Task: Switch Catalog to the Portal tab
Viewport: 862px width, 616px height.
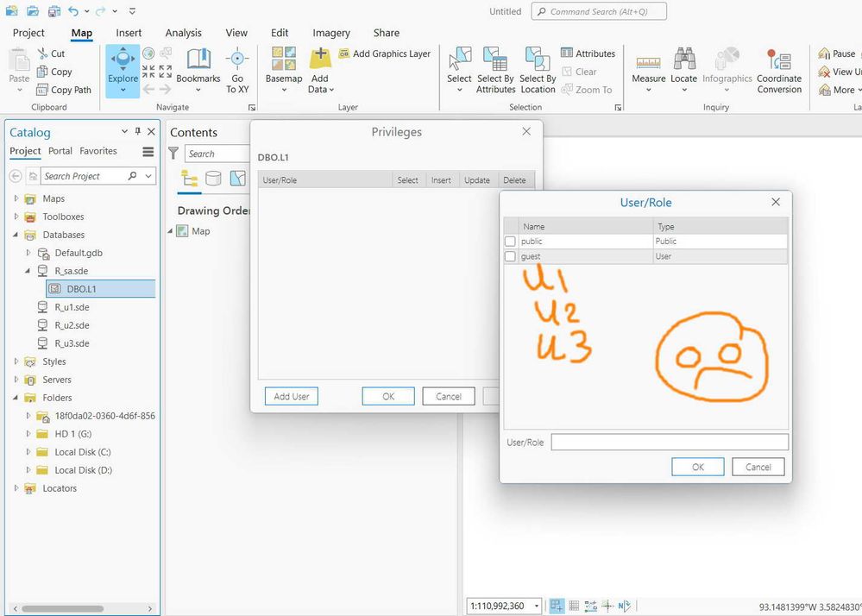Action: click(60, 151)
